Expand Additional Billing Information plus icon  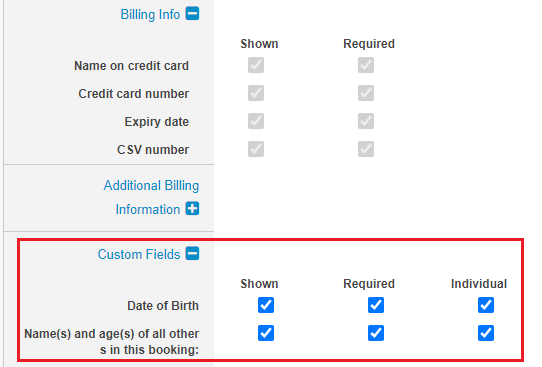(192, 209)
